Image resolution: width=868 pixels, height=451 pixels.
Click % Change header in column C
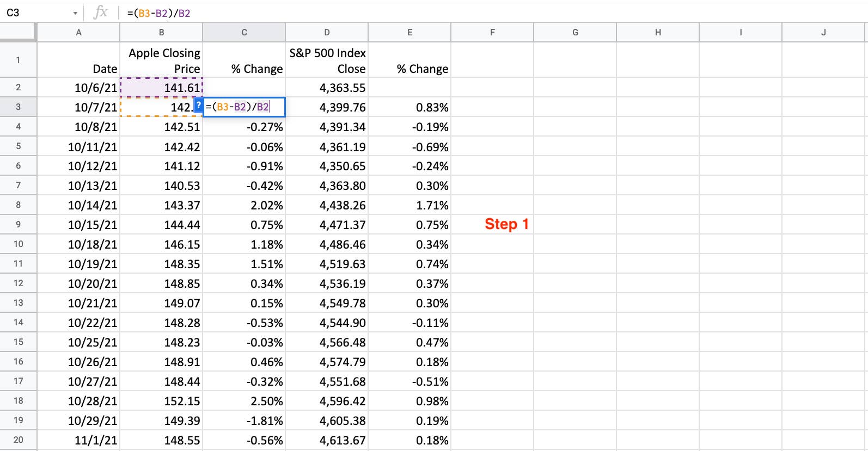pyautogui.click(x=244, y=60)
